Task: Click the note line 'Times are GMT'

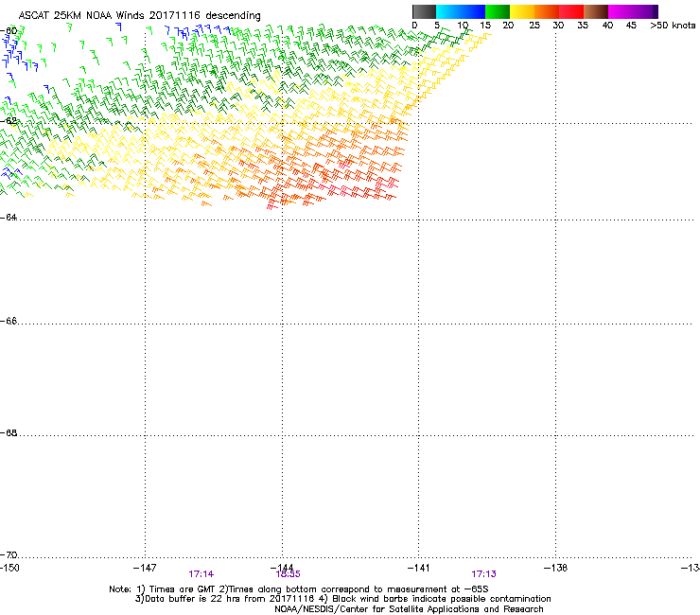Action: click(183, 589)
